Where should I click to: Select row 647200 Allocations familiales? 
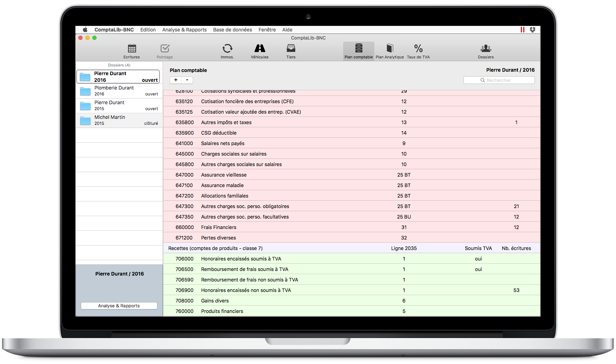point(352,196)
